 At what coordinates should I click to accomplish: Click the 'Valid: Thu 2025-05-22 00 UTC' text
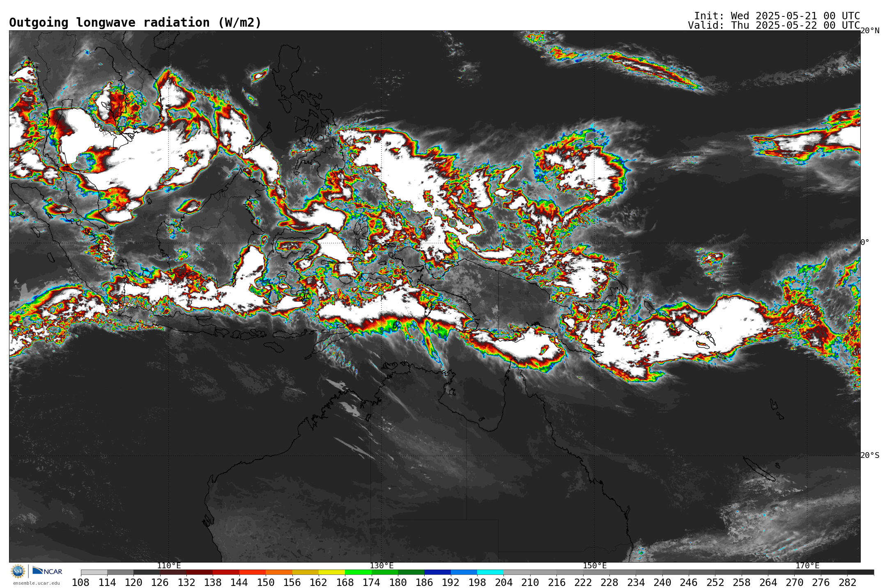(774, 25)
